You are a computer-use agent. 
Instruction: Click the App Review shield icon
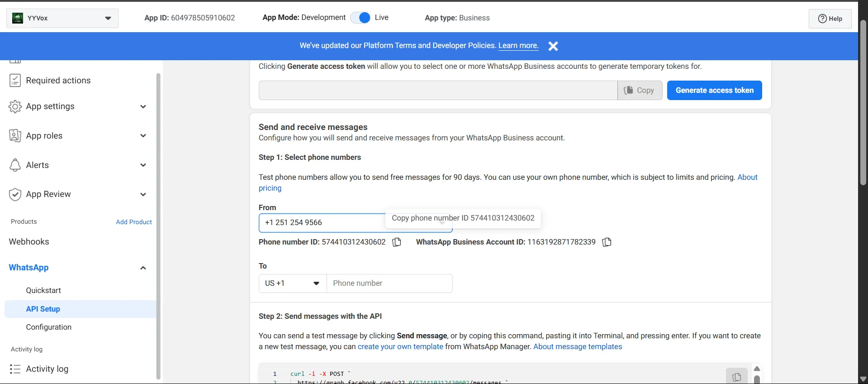pos(15,194)
